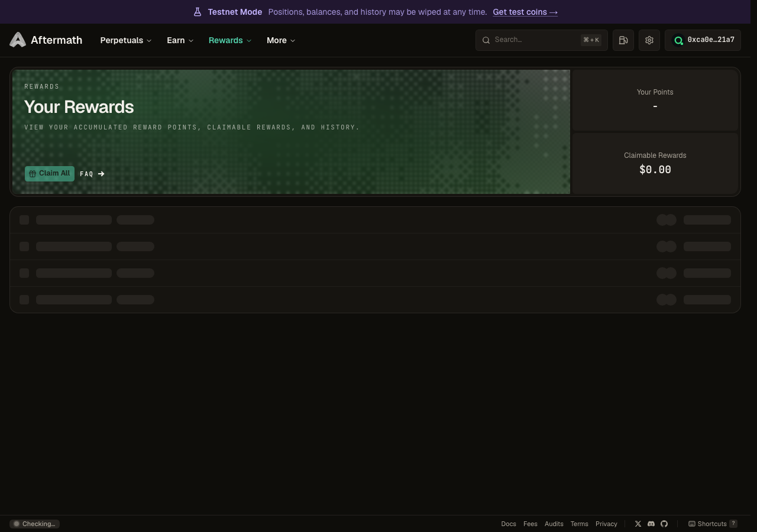The height and width of the screenshot is (532, 757).
Task: Click the Aftermath logo icon
Action: [18, 40]
